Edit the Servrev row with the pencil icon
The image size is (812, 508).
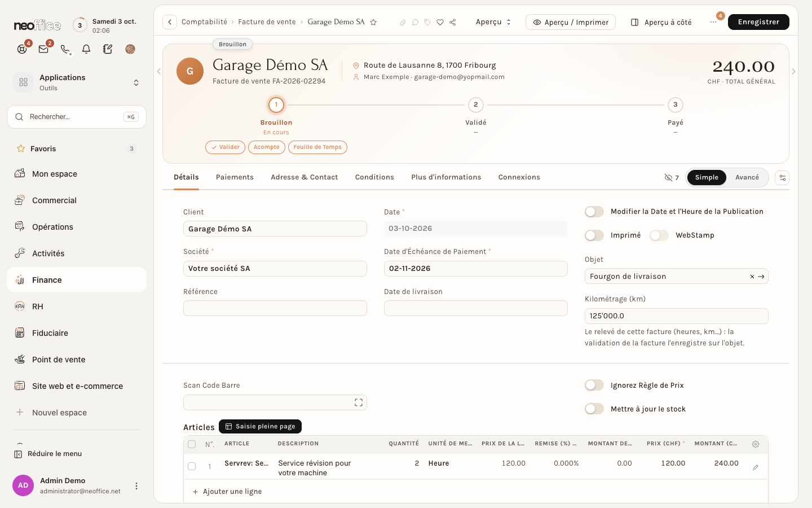756,467
